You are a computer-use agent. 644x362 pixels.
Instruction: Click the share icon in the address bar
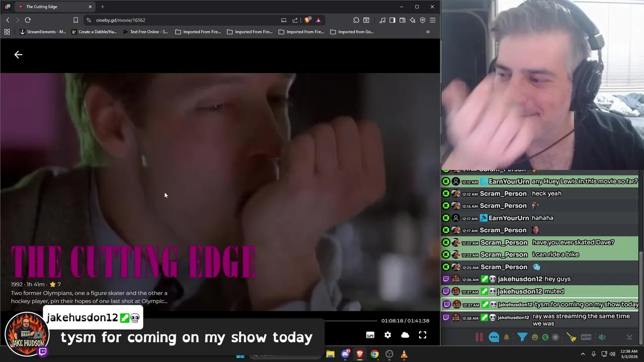[295, 20]
